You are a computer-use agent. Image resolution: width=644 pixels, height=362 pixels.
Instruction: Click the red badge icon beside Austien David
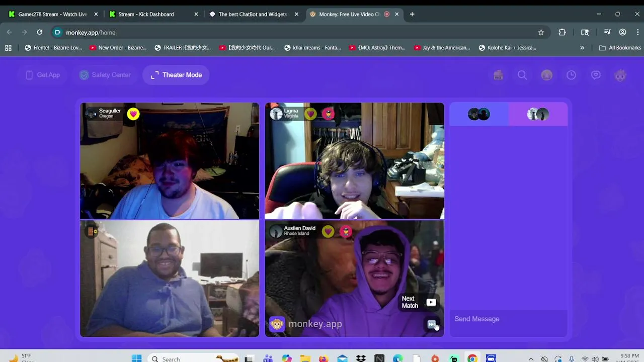[346, 231]
